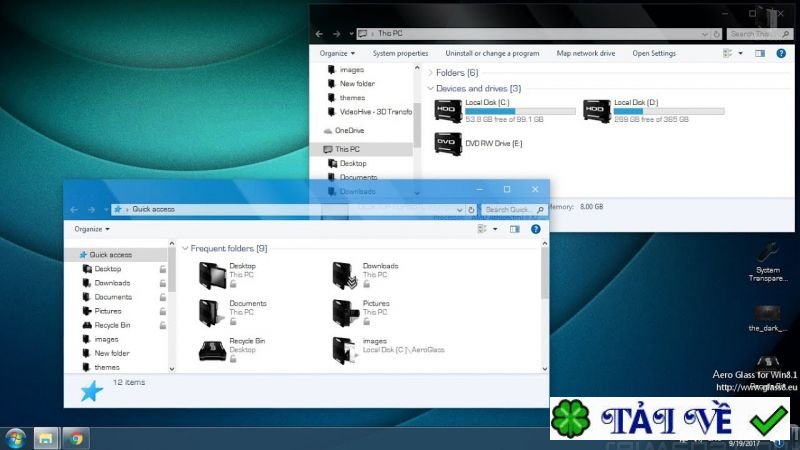Expand Folders (6) group
Image resolution: width=800 pixels, height=450 pixels.
tap(430, 73)
